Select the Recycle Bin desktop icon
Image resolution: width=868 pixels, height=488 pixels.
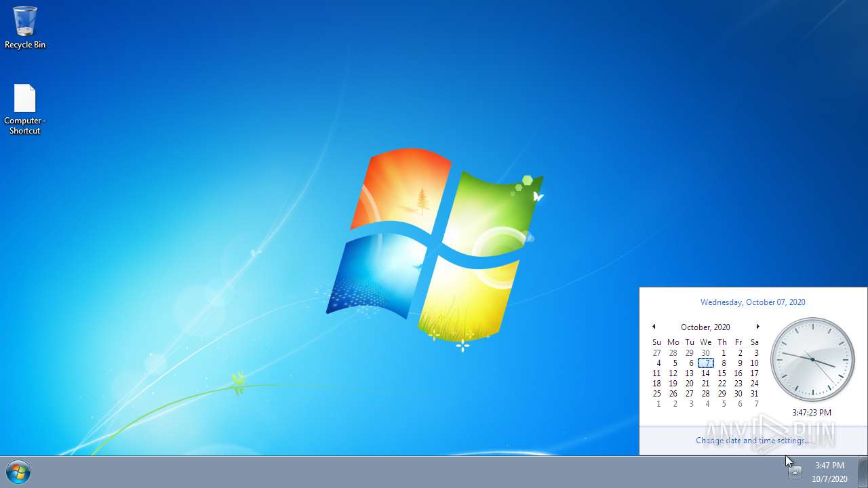pos(25,28)
